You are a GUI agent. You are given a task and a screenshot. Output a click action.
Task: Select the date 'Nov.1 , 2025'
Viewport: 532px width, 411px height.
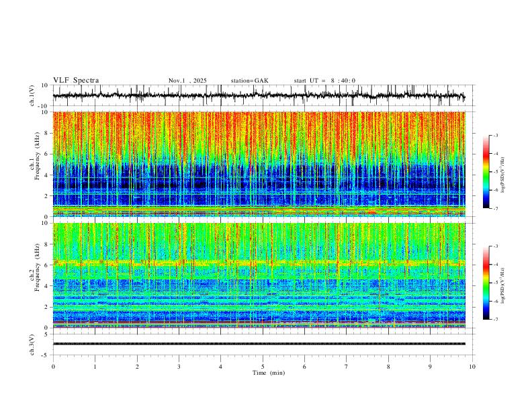point(187,81)
